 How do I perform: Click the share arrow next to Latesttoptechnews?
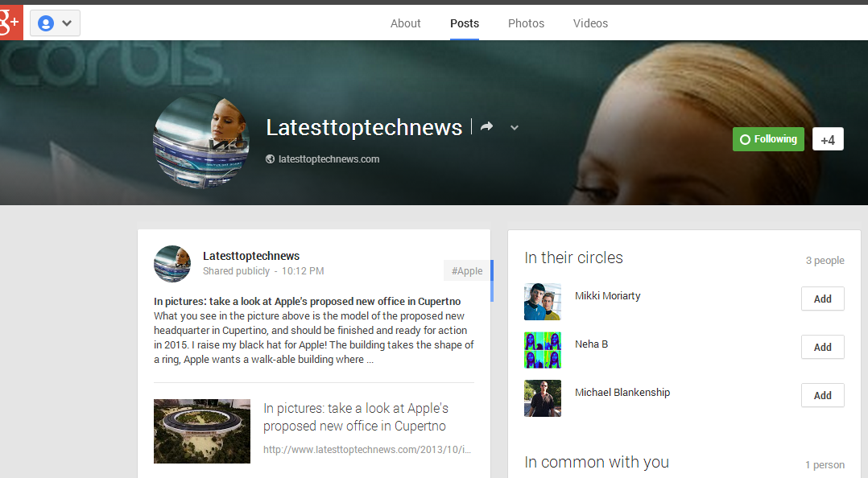point(486,126)
